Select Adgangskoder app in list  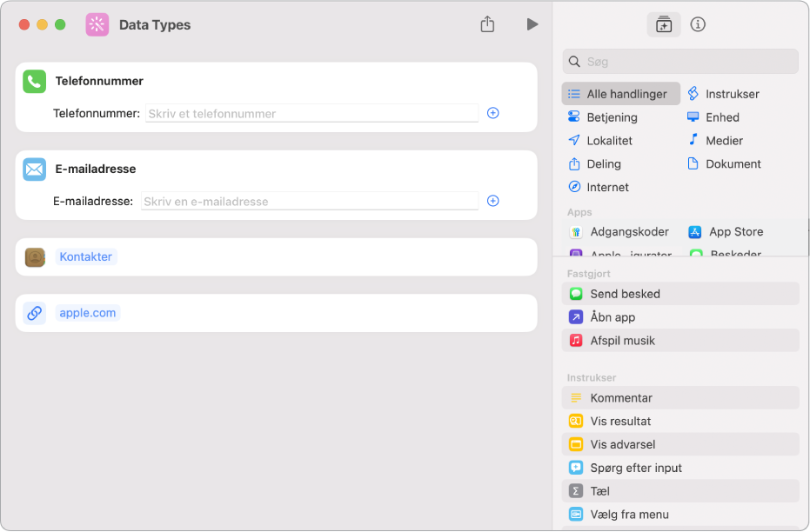[619, 232]
